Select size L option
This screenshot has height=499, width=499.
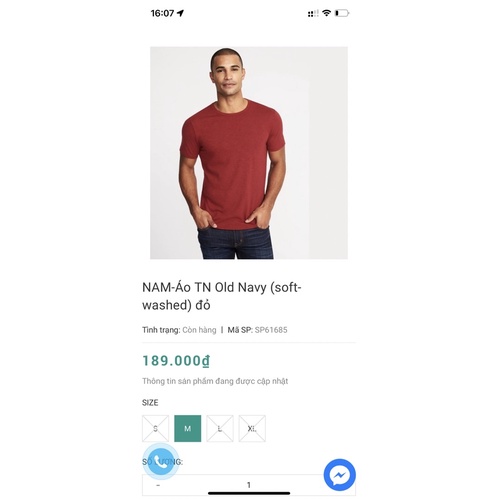[x=220, y=428]
